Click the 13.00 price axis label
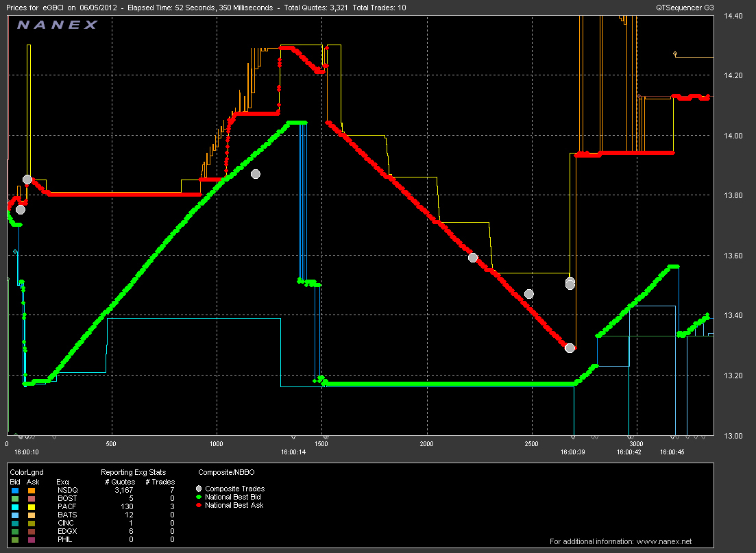The height and width of the screenshot is (553, 756). (x=733, y=436)
